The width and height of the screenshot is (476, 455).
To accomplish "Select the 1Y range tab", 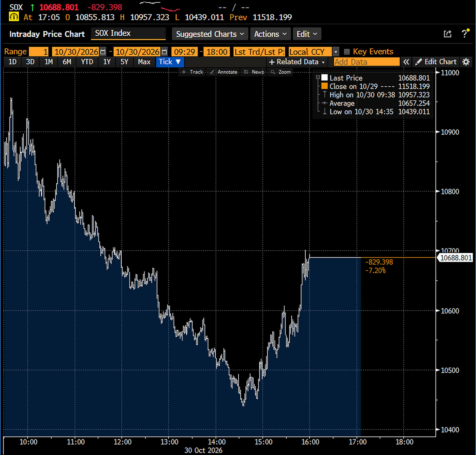I will click(107, 62).
